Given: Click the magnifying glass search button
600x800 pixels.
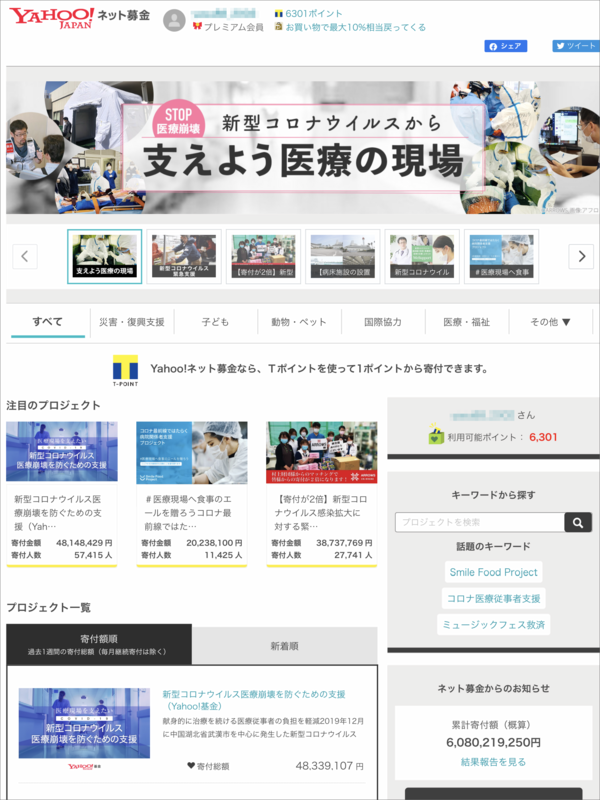Looking at the screenshot, I should (578, 522).
